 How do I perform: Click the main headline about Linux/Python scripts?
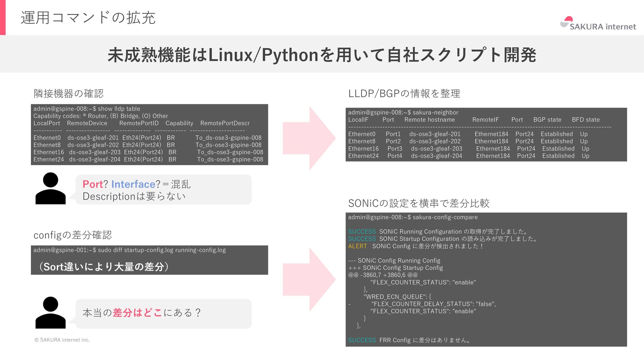pos(322,55)
